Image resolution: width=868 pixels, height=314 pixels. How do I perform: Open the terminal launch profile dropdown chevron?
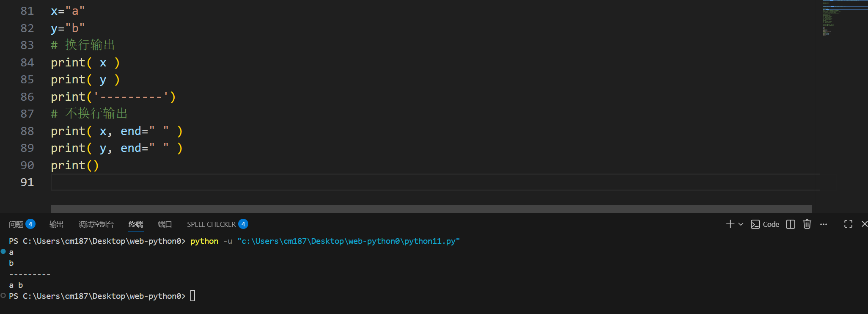(x=741, y=224)
